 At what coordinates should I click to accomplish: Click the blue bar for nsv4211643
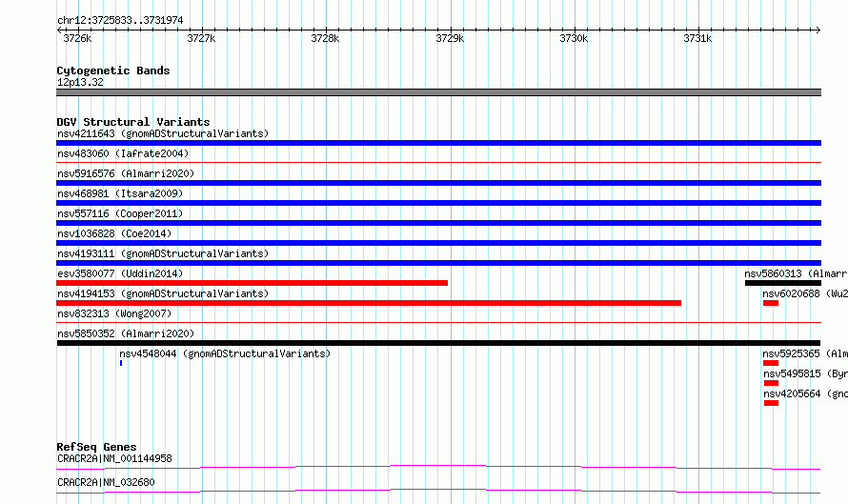click(438, 143)
